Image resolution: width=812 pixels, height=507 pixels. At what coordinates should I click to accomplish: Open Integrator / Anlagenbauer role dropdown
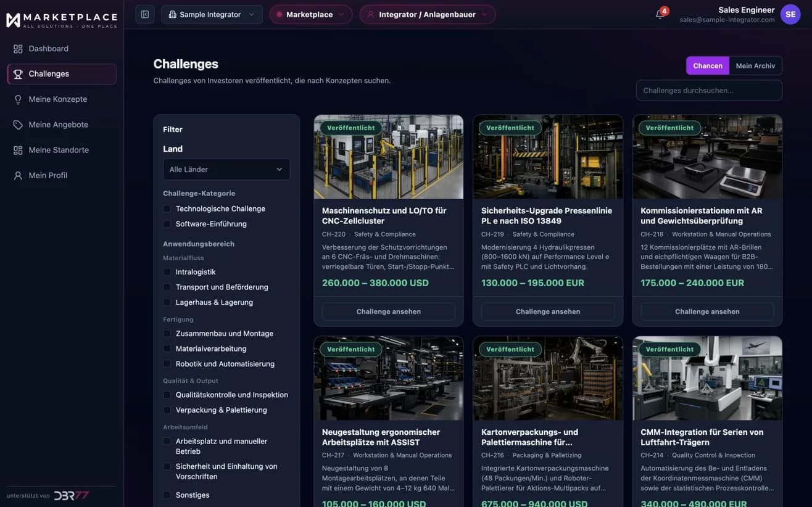coord(427,14)
